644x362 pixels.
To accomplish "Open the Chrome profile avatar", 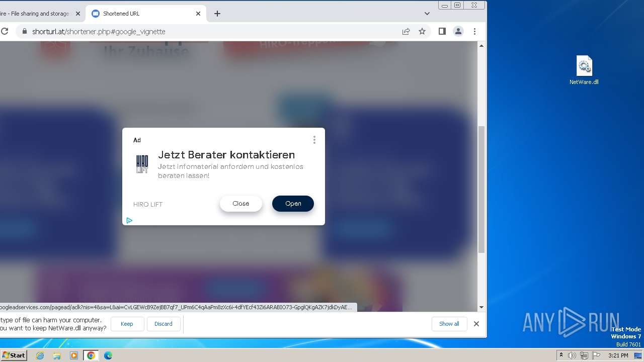I will (458, 31).
